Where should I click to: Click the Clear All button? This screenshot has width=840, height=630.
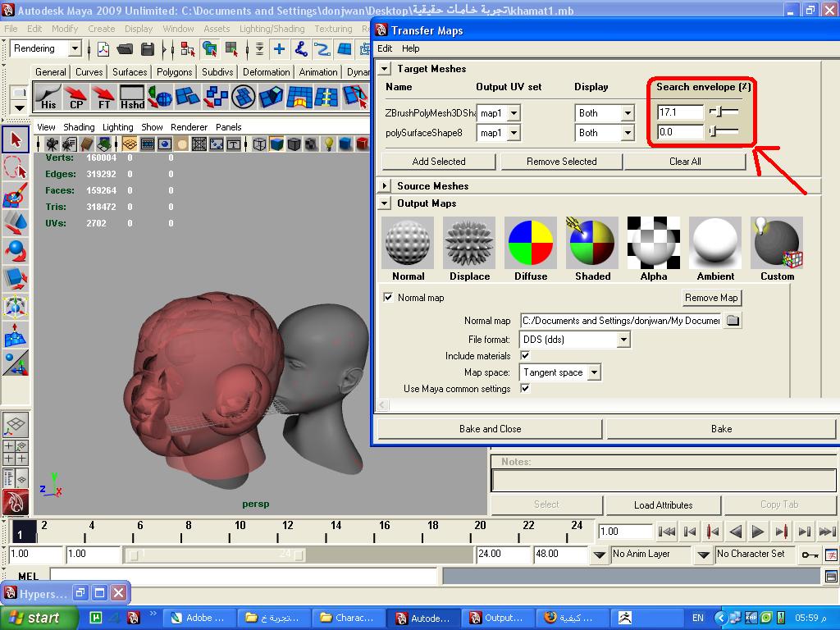tap(685, 162)
